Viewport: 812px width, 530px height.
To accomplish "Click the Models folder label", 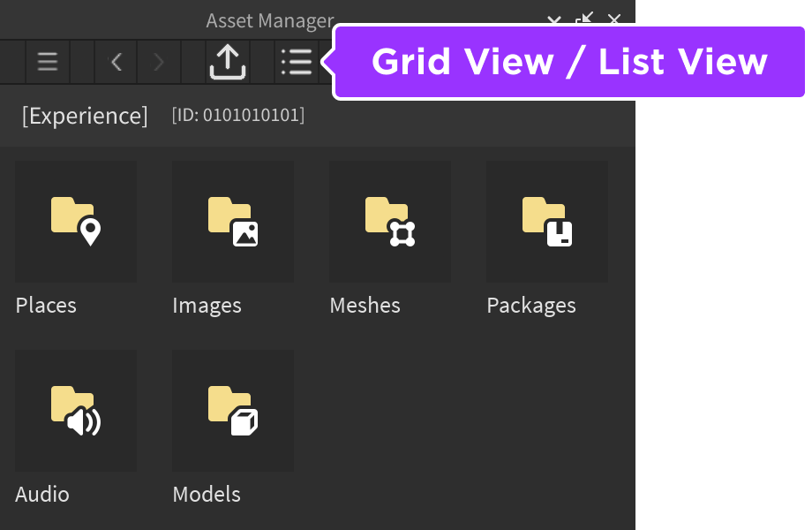I will coord(207,494).
